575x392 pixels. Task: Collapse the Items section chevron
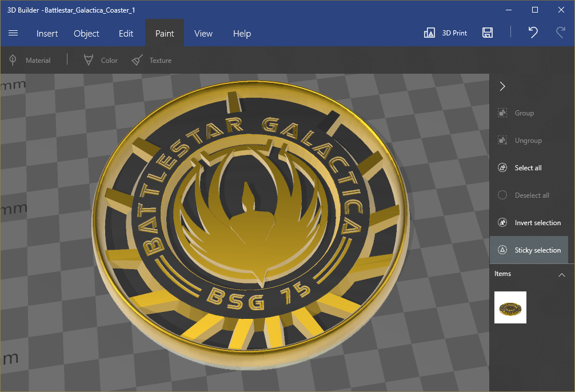(x=561, y=275)
